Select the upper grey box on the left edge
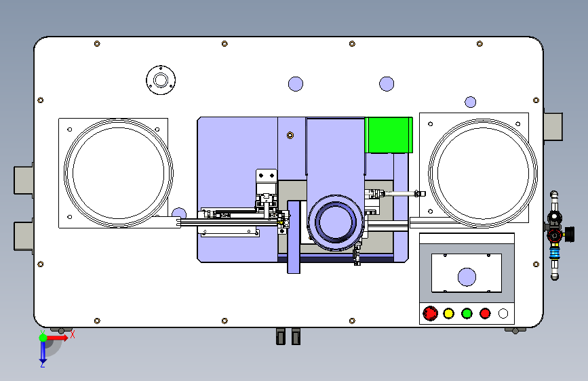The image size is (588, 381). (x=24, y=180)
